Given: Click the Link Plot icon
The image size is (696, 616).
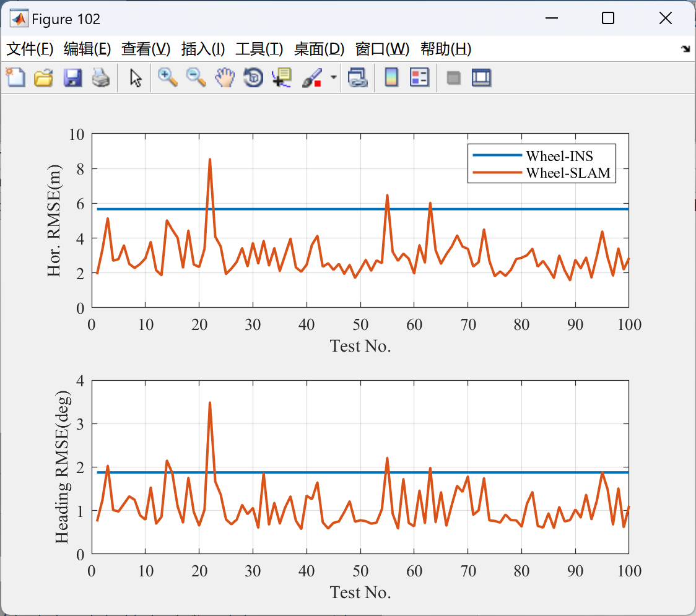Looking at the screenshot, I should pyautogui.click(x=358, y=77).
